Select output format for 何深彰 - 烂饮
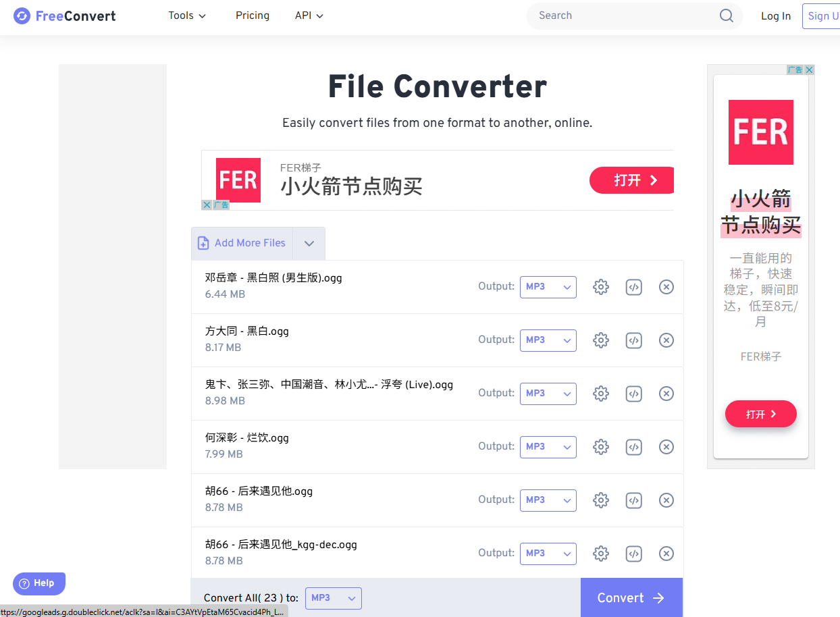840x617 pixels. (548, 447)
